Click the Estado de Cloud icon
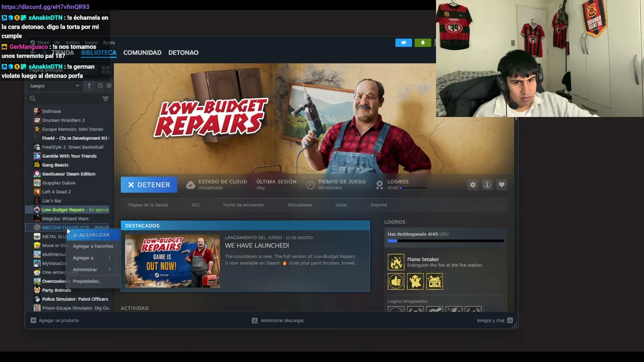The image size is (644, 362). pos(190,185)
